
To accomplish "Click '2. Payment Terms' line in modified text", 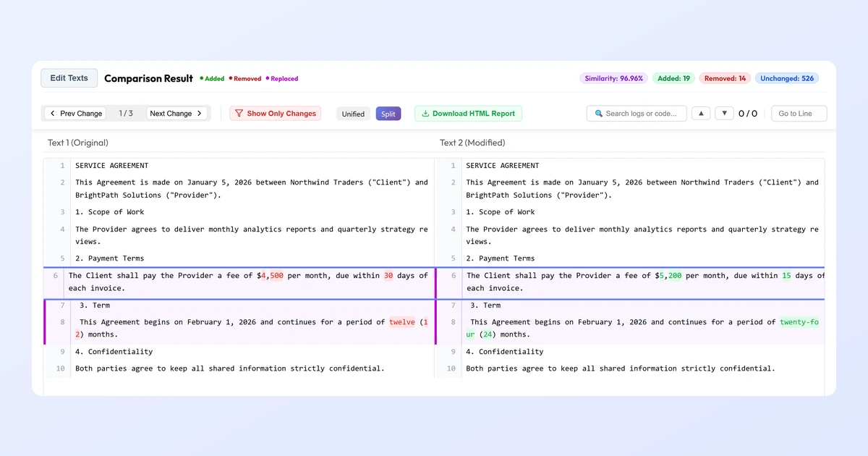I will coord(501,258).
